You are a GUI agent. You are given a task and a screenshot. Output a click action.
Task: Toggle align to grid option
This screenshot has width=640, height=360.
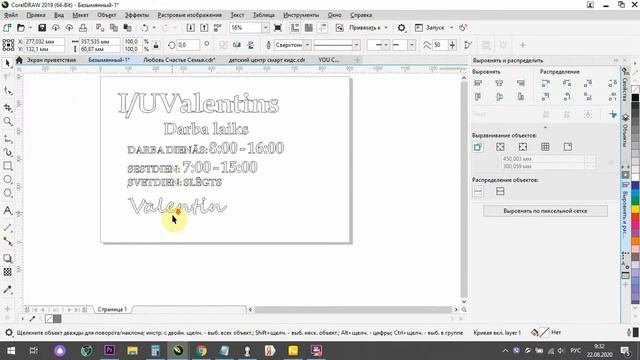pos(545,147)
